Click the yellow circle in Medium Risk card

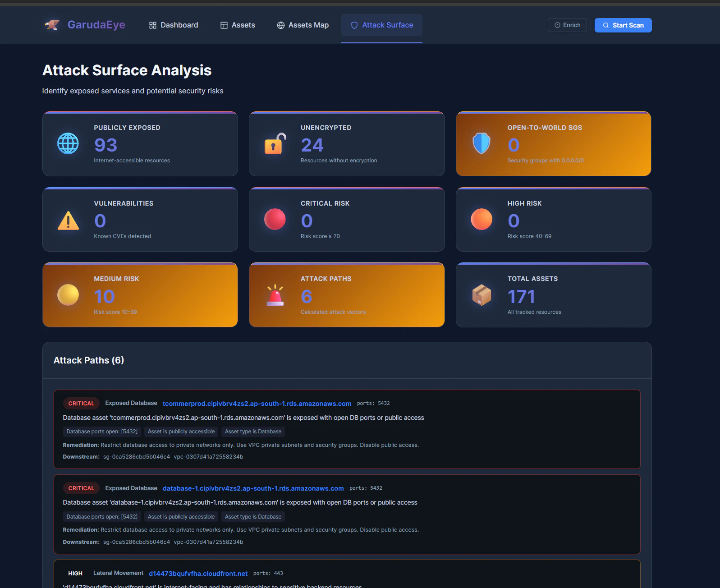(68, 295)
